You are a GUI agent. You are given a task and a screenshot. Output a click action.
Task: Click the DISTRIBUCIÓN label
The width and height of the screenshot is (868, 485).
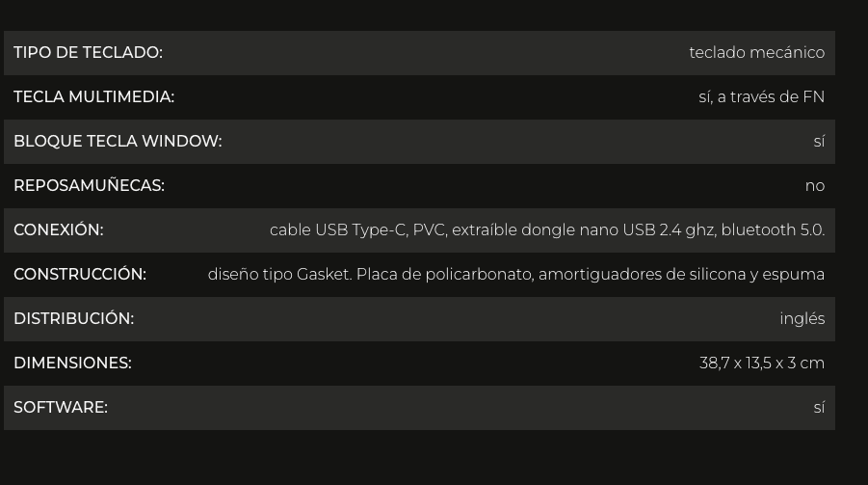point(74,319)
